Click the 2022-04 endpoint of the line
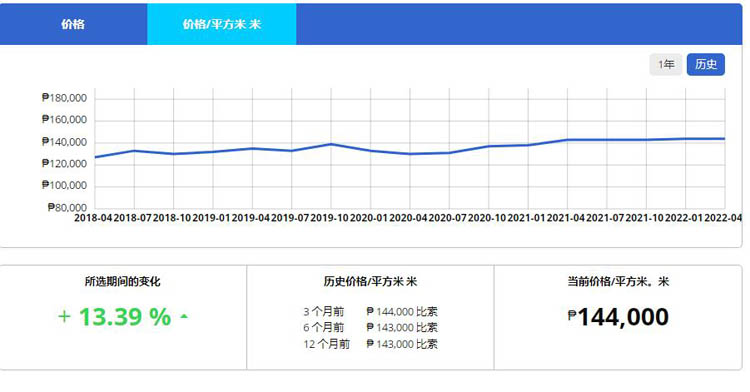 click(x=725, y=139)
